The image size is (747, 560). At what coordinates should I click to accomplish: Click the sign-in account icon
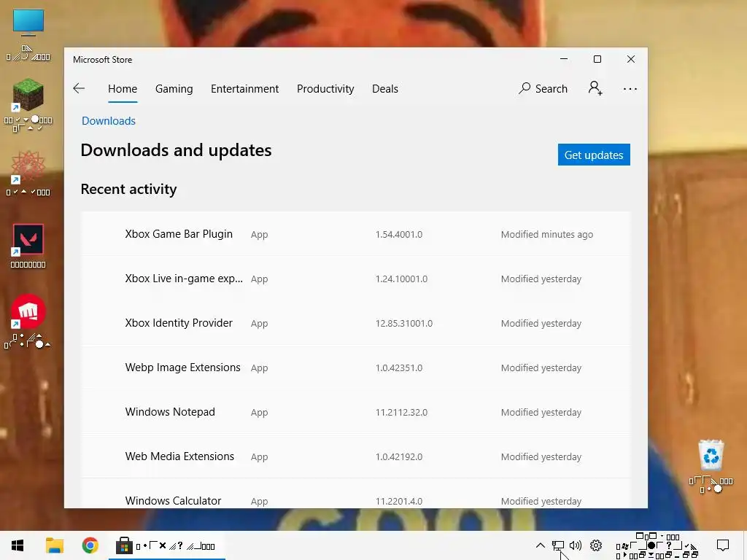tap(595, 88)
